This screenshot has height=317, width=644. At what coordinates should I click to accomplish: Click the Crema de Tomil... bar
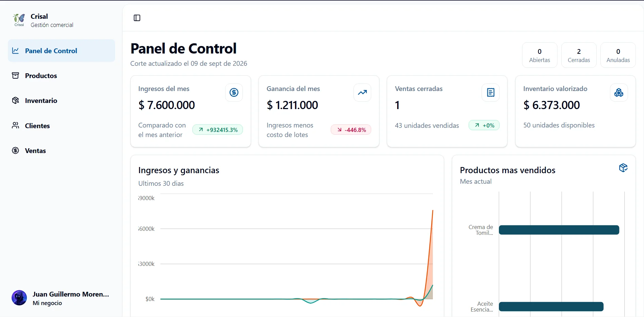(559, 230)
